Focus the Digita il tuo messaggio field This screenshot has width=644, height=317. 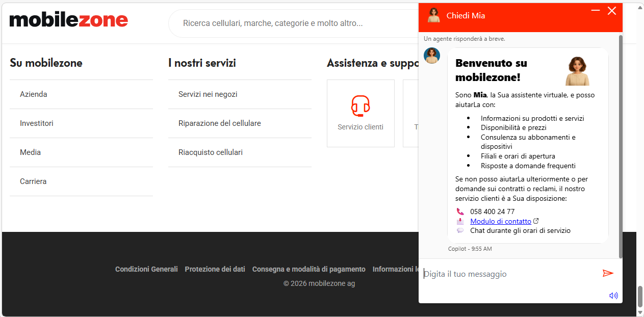pos(510,274)
